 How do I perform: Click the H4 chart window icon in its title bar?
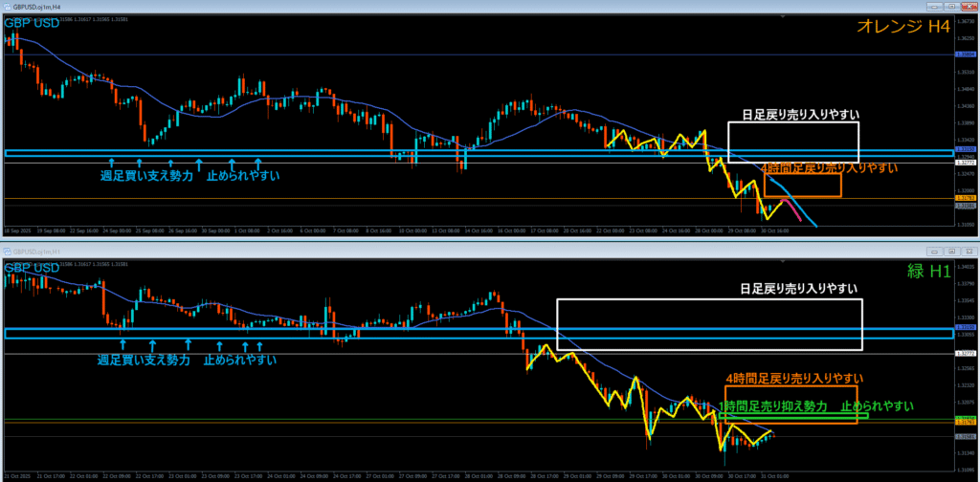6,6
